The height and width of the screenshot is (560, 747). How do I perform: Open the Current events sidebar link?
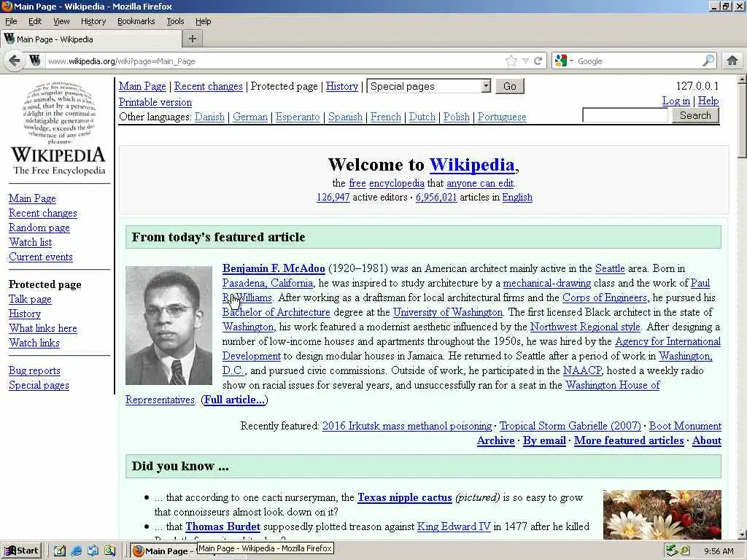coord(41,257)
